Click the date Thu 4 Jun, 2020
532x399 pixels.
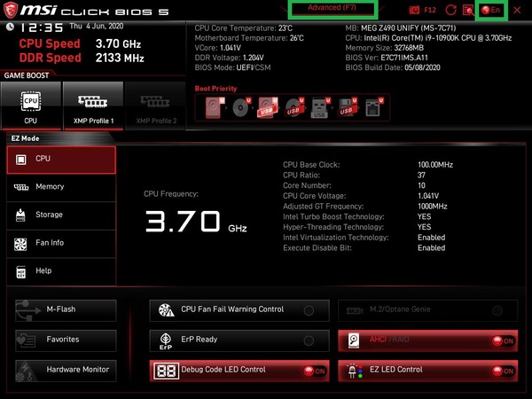(x=97, y=26)
